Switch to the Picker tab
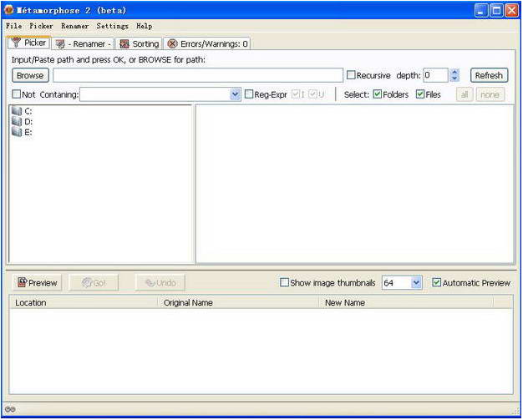 tap(29, 43)
